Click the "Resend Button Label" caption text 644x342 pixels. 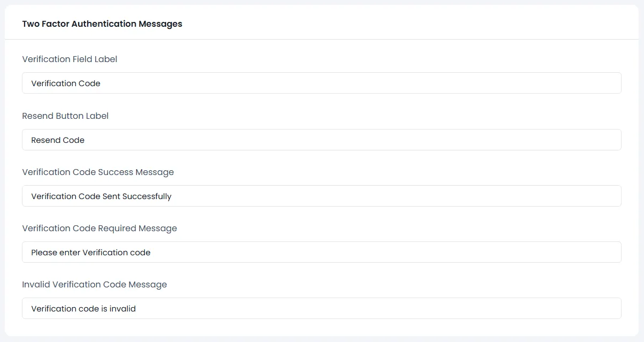coord(65,116)
